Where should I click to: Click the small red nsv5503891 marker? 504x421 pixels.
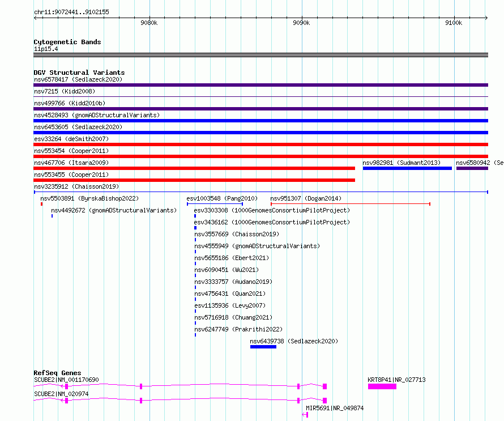pyautogui.click(x=41, y=204)
